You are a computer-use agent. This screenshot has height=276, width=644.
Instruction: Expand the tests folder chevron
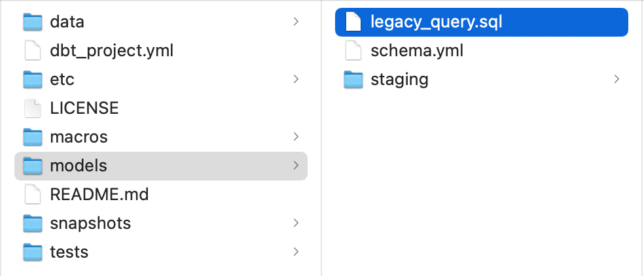point(296,252)
